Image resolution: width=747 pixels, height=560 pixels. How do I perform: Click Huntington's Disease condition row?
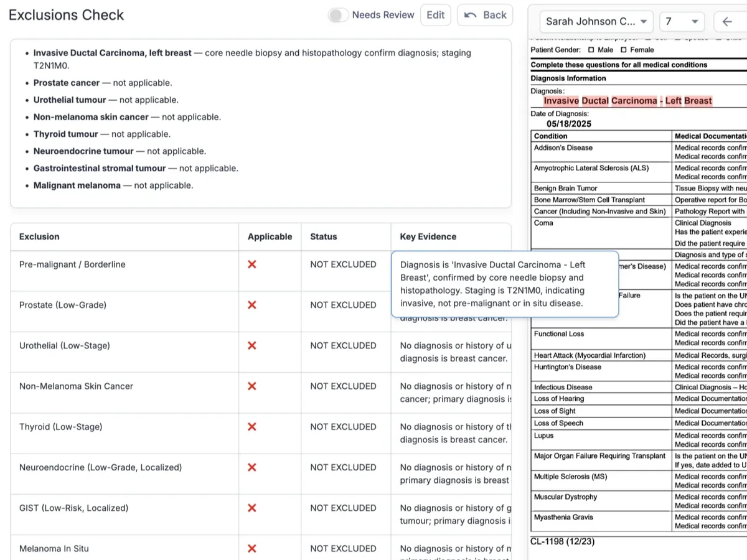point(568,367)
